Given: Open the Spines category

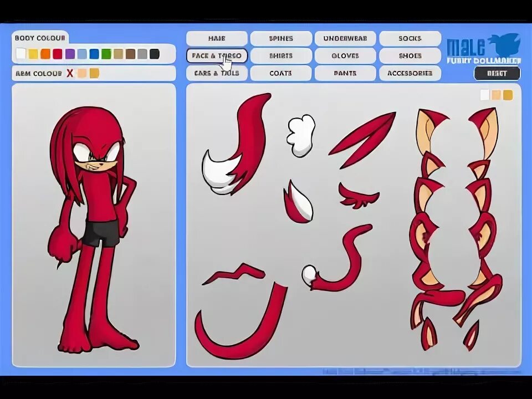Looking at the screenshot, I should (281, 38).
